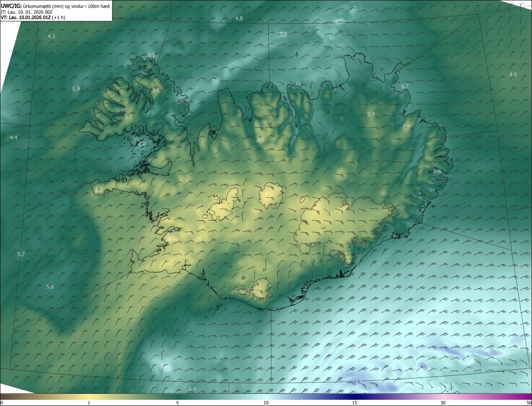This screenshot has width=532, height=406.
Task: Click the colour scale label 15
Action: pos(355,403)
